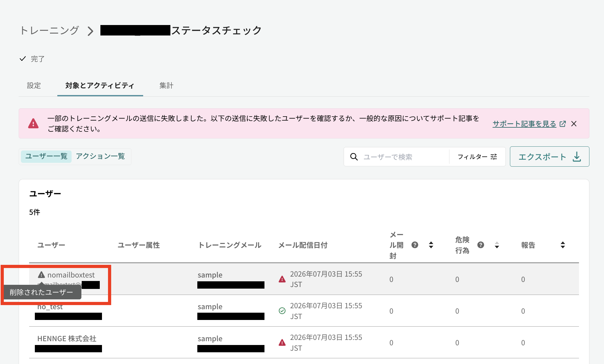Screen dimensions: 604x364
Task: Click the エクスポート button
Action: [x=550, y=156]
